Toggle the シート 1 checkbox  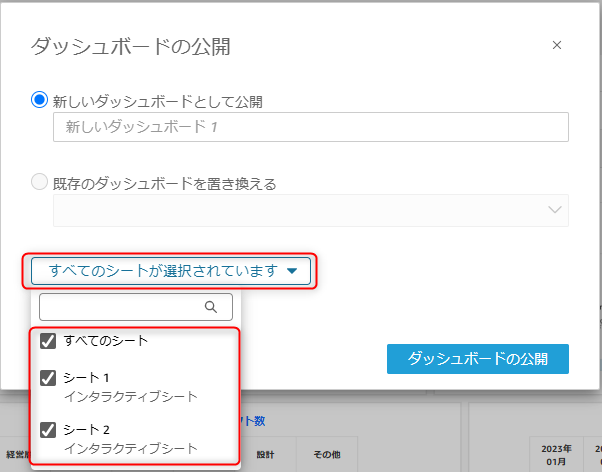(x=47, y=378)
